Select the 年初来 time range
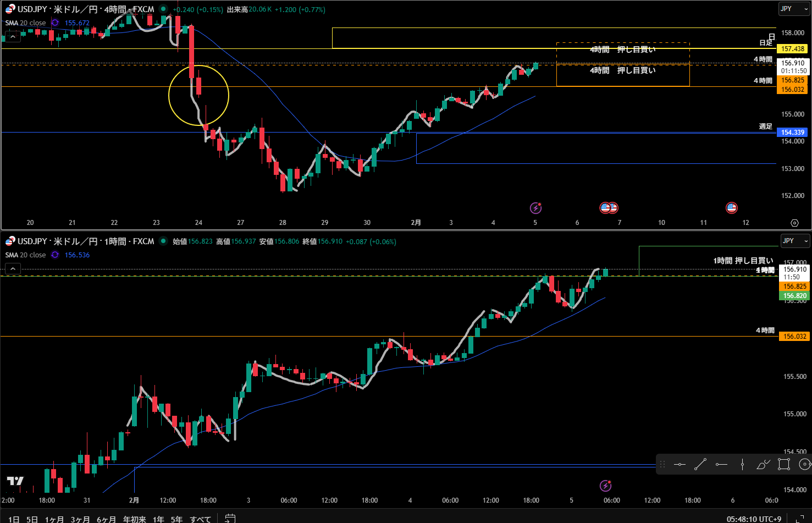The width and height of the screenshot is (812, 523). (x=135, y=519)
